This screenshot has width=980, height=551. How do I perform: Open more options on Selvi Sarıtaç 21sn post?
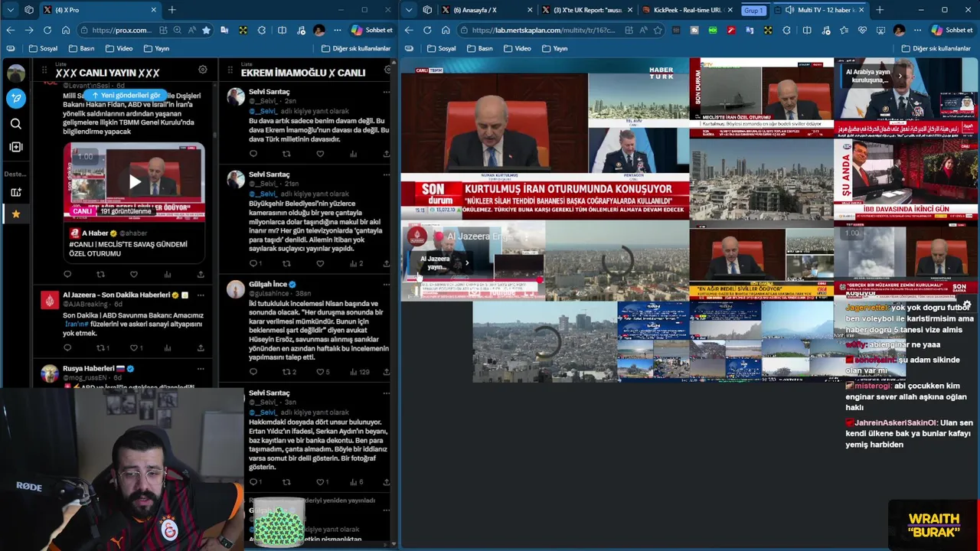click(x=386, y=174)
